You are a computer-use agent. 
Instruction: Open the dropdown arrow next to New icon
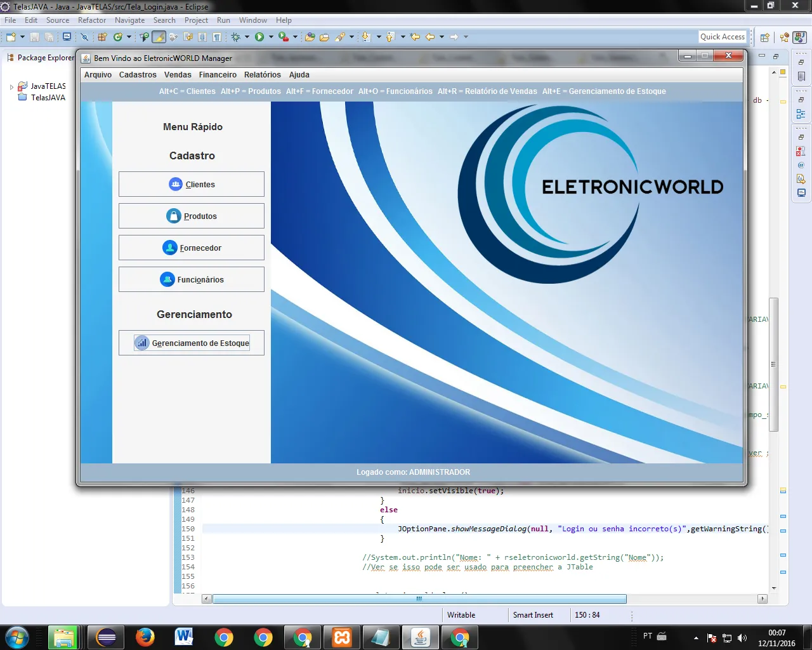coord(22,37)
